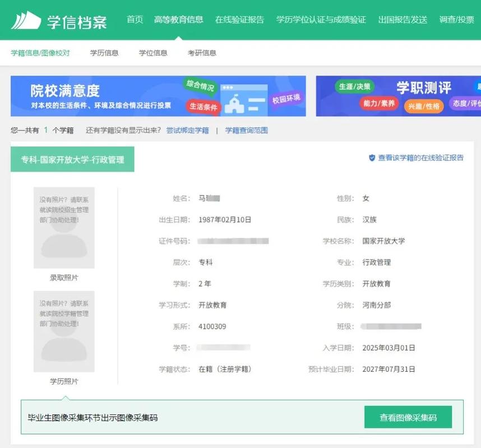The height and width of the screenshot is (448, 481).
Task: Click the 性别 value 女
Action: point(366,198)
